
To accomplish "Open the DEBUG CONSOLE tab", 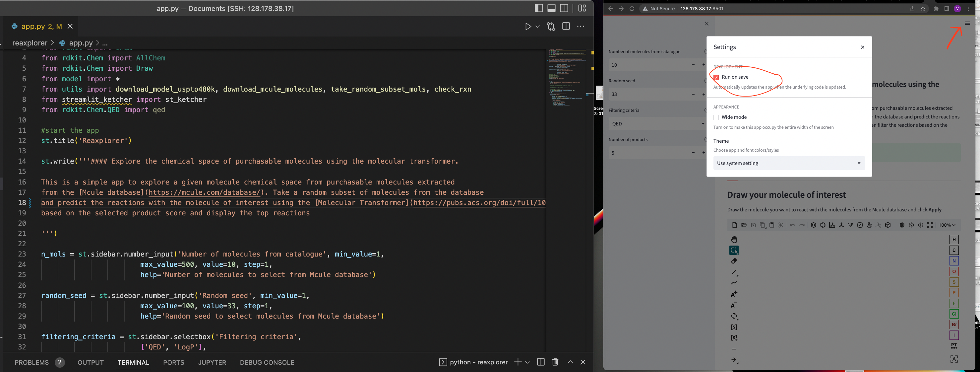I will 267,362.
